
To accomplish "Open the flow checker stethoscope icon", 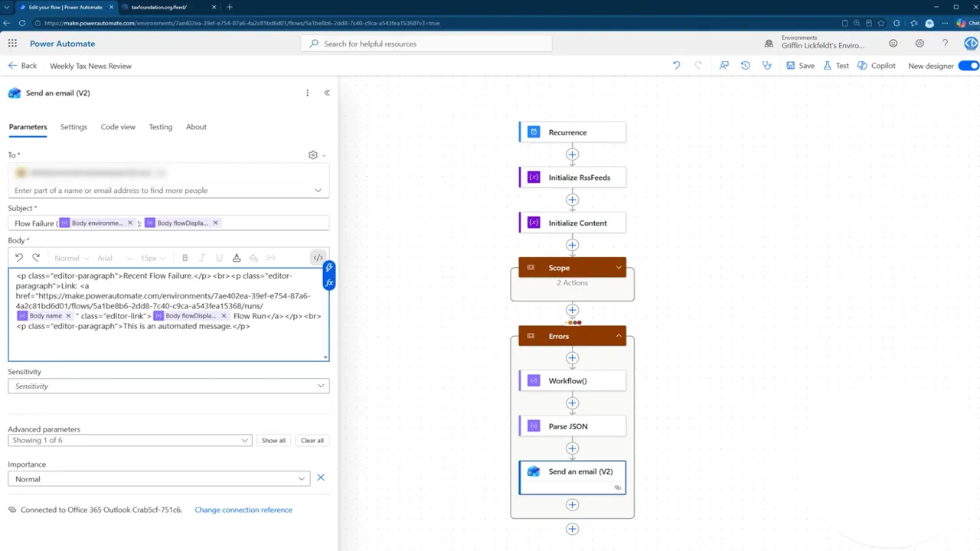I will [x=766, y=66].
